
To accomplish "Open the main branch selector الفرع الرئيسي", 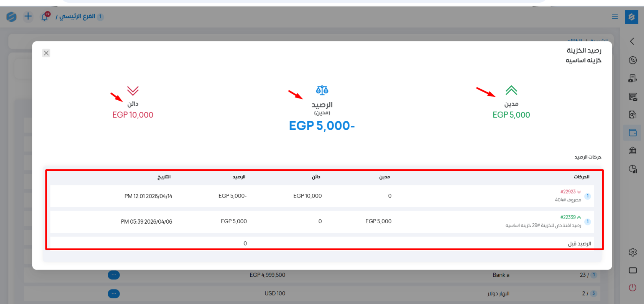I will click(77, 16).
